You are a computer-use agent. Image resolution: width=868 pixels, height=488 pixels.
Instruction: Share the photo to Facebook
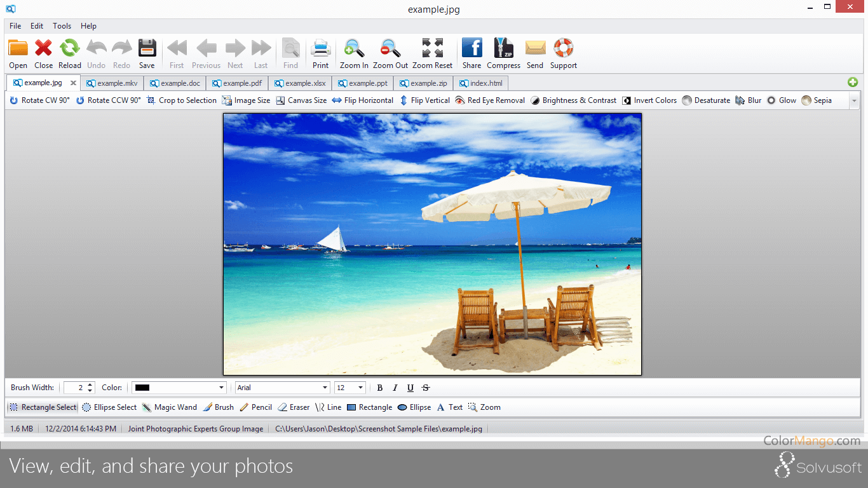point(471,53)
